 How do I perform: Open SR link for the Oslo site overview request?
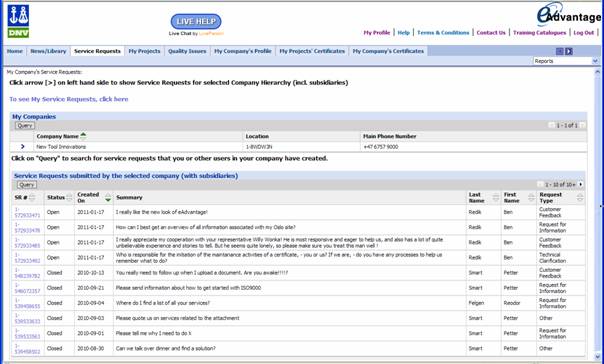(27, 227)
